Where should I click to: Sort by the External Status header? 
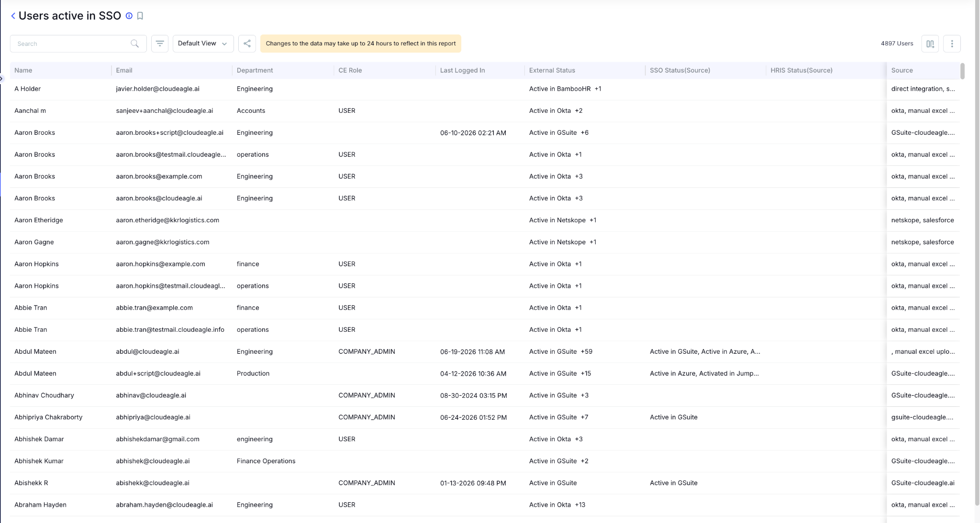click(x=552, y=70)
